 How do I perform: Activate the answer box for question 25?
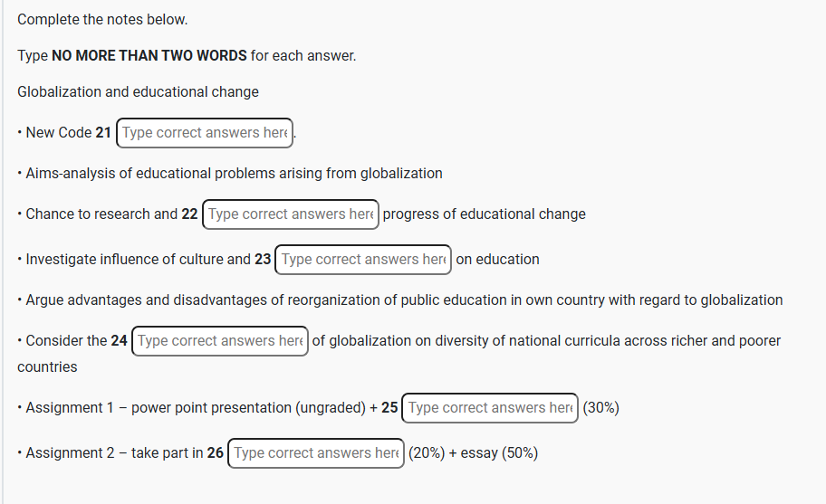click(490, 408)
